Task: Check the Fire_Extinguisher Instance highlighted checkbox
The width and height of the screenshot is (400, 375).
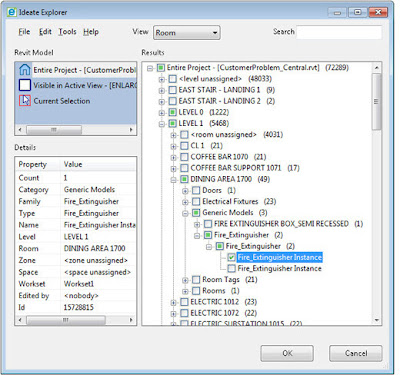Action: [231, 257]
